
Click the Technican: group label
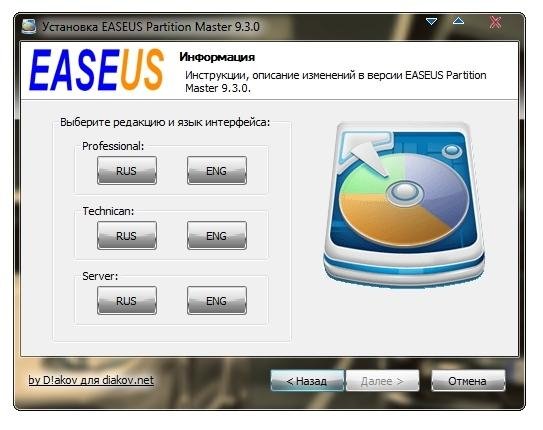click(x=108, y=211)
